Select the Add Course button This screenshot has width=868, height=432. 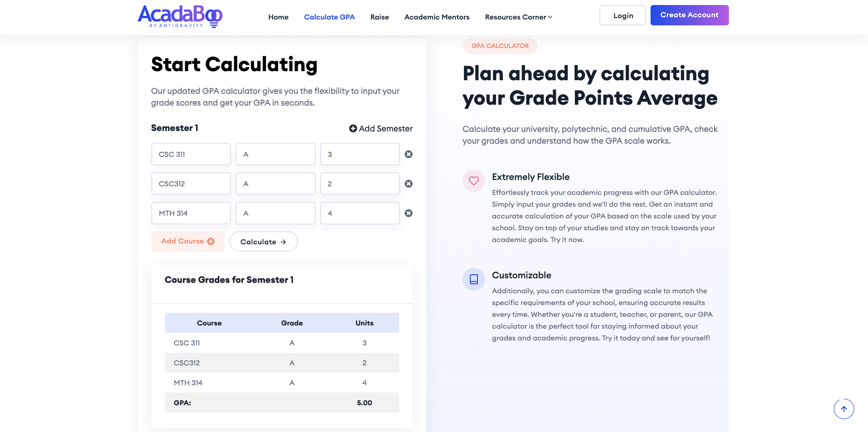point(188,241)
